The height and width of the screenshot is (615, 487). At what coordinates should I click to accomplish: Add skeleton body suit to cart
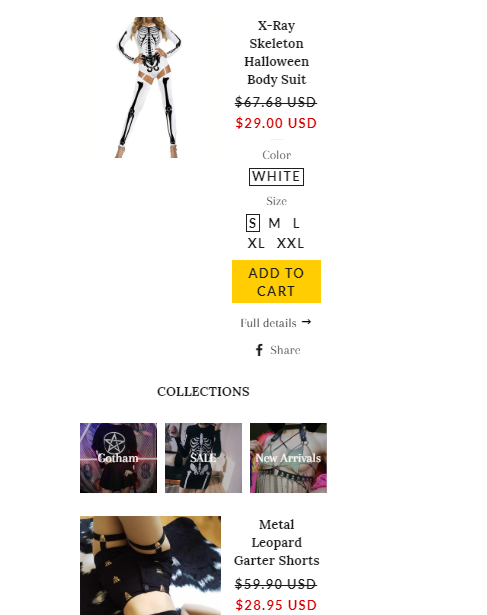pos(276,282)
